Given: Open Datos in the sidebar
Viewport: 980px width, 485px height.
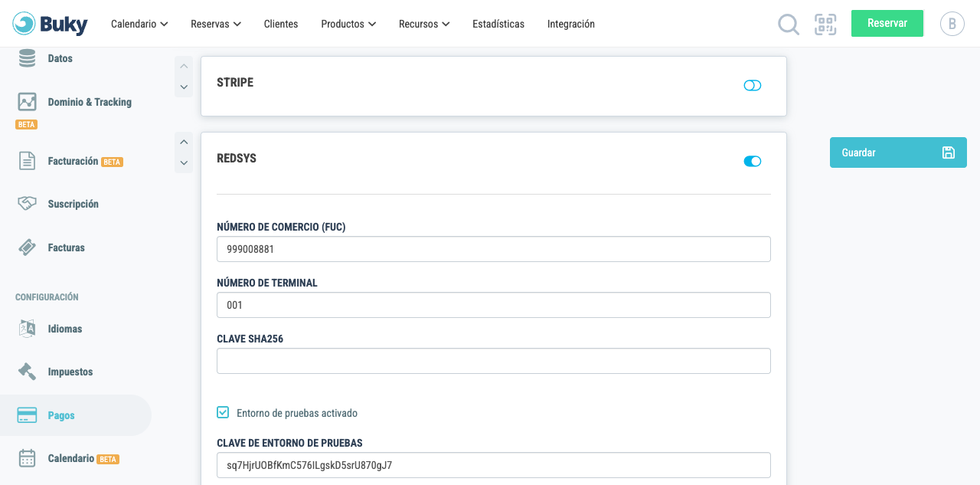Looking at the screenshot, I should [x=60, y=58].
